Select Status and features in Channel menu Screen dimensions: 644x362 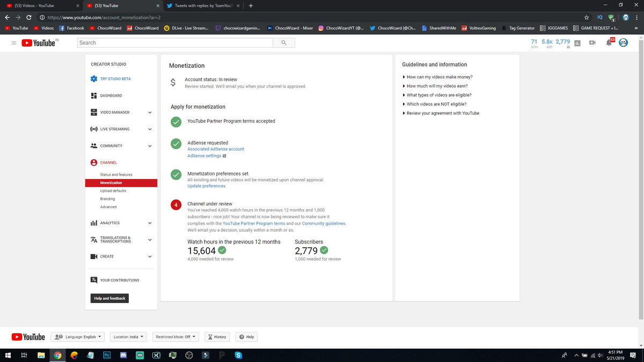pos(116,175)
